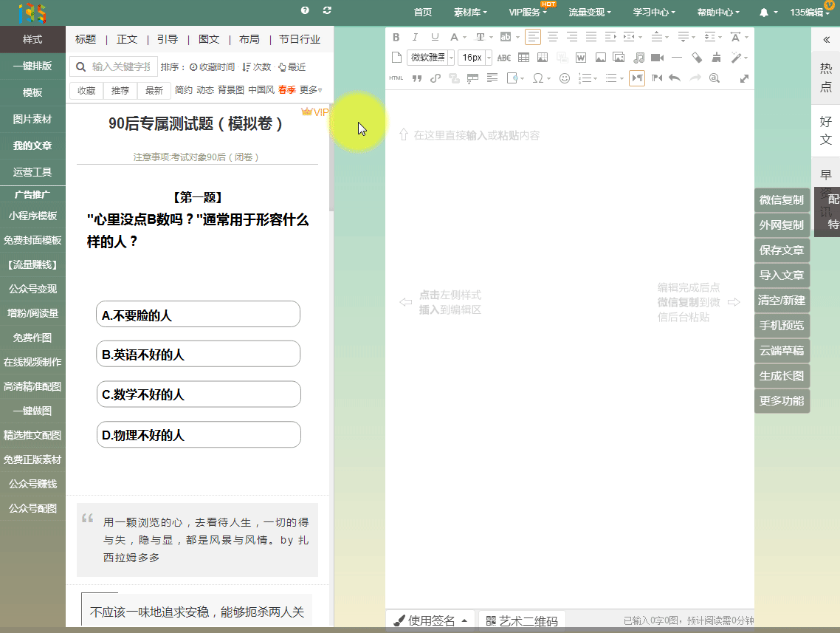Viewport: 840px width, 633px height.
Task: Open the 微软雅黑 font family dropdown
Action: pyautogui.click(x=430, y=58)
